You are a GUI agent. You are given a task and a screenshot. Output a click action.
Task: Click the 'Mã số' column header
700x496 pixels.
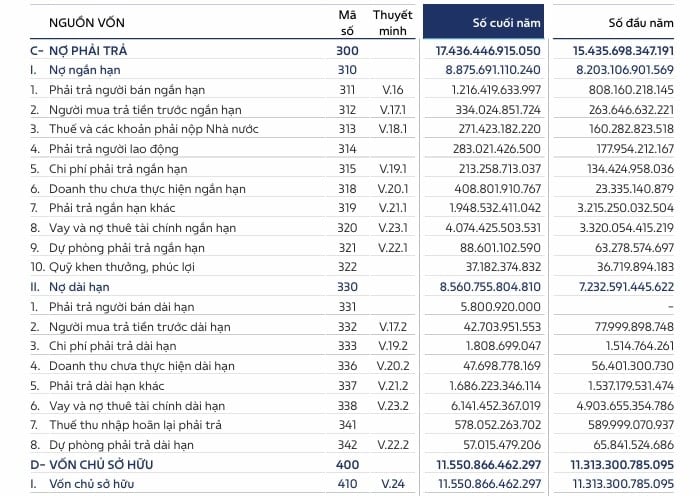pyautogui.click(x=347, y=22)
